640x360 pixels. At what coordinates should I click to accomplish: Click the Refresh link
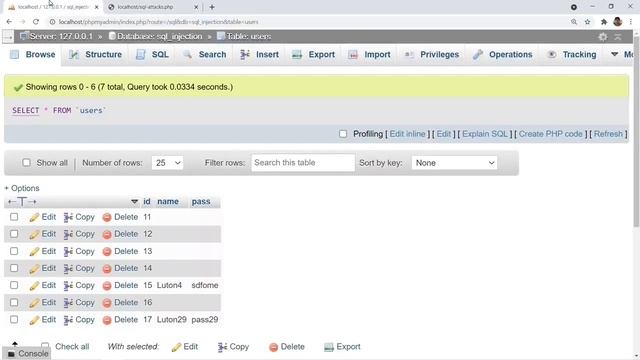click(608, 134)
